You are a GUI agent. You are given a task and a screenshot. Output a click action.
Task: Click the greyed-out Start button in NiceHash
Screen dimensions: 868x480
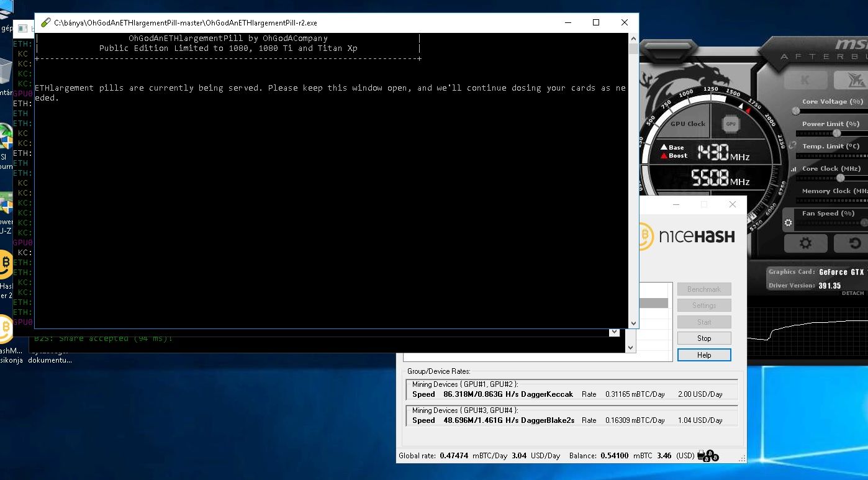point(704,322)
